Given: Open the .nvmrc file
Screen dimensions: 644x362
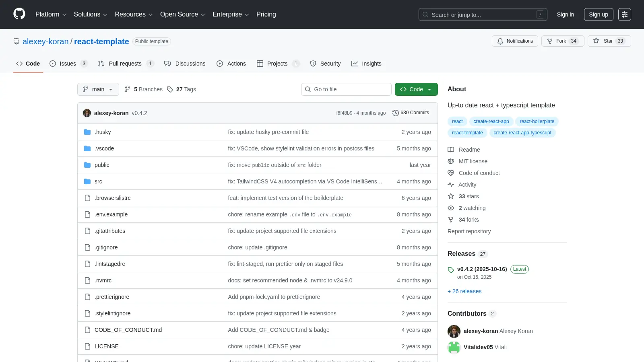Looking at the screenshot, I should (x=103, y=280).
